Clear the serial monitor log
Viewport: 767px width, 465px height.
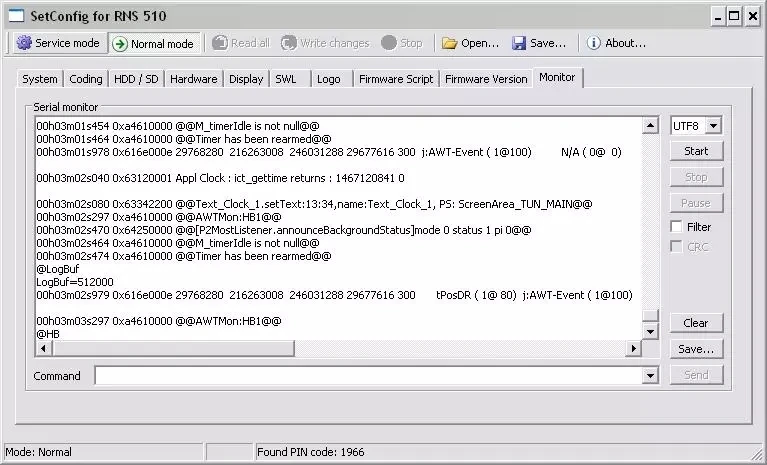[696, 323]
